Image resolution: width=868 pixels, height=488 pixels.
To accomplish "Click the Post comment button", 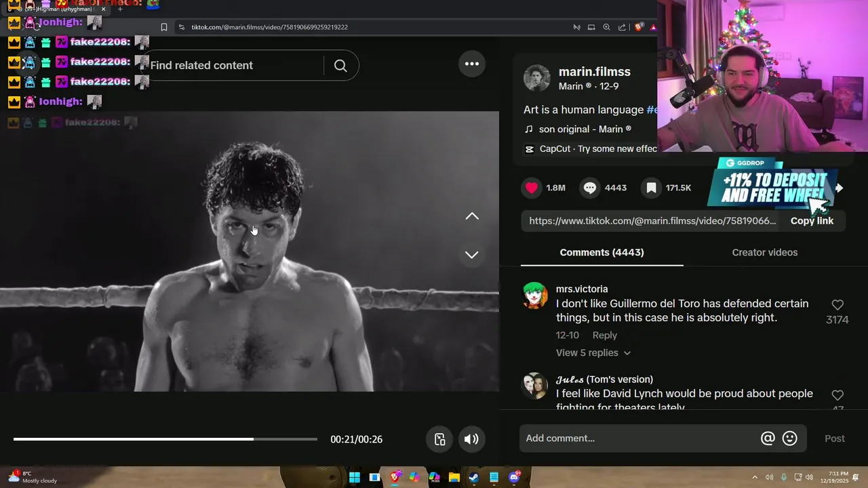I will (x=834, y=439).
